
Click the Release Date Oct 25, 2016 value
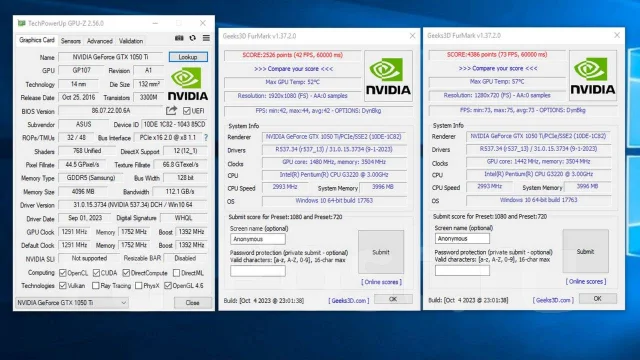click(x=78, y=97)
